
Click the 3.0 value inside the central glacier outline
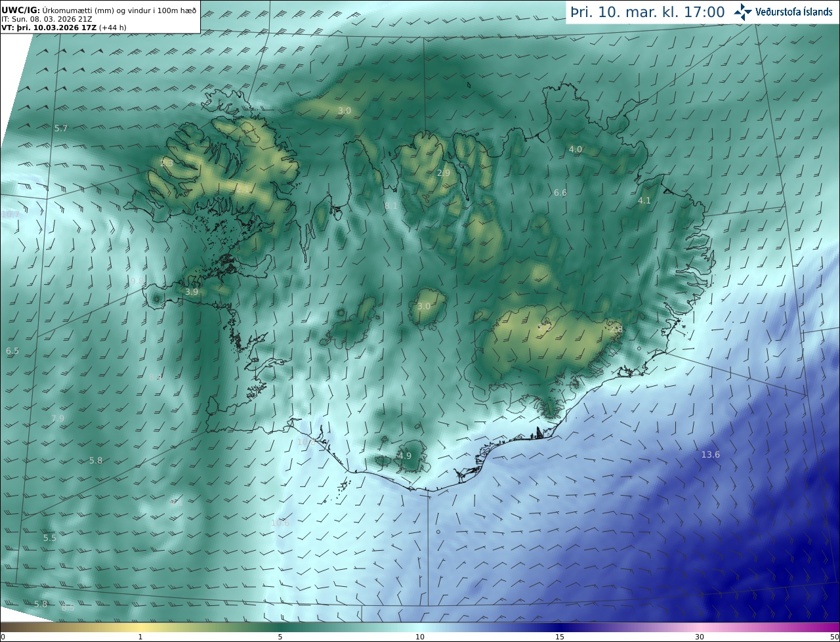(x=424, y=307)
